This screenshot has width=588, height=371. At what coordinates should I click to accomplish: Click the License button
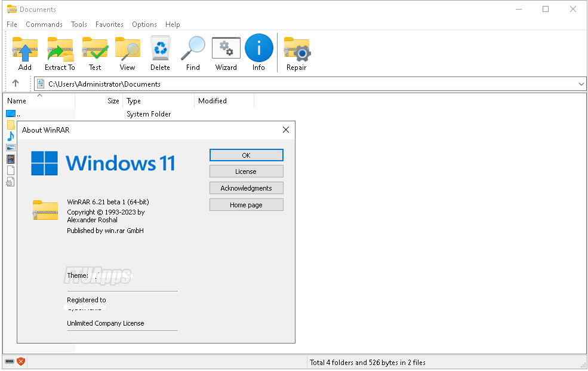coord(247,171)
